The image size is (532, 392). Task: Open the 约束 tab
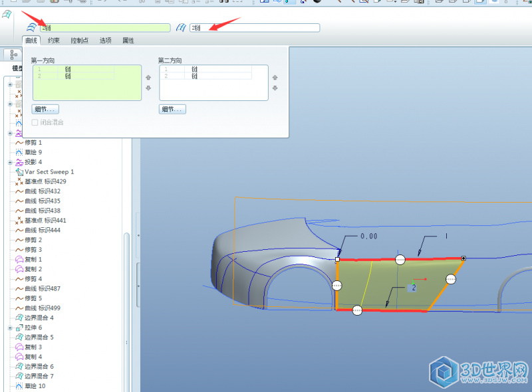point(54,41)
